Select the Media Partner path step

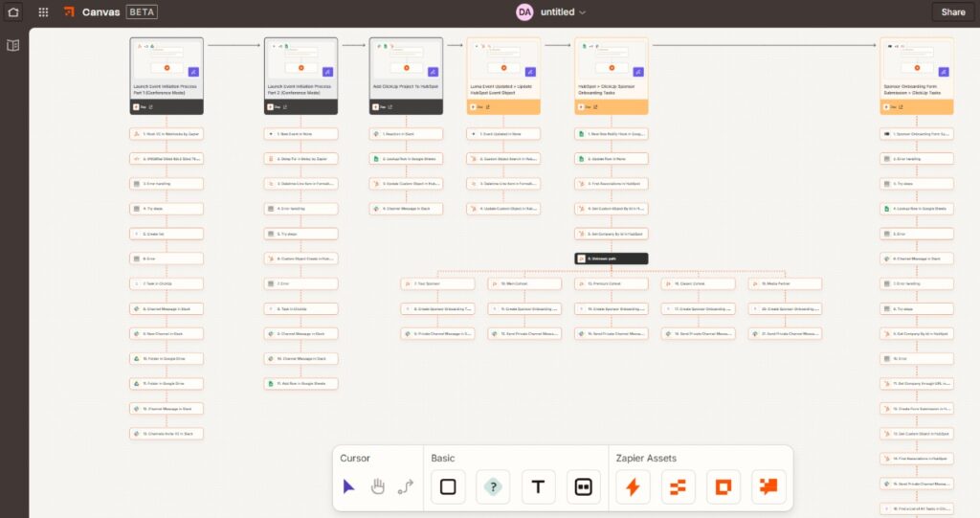click(785, 283)
